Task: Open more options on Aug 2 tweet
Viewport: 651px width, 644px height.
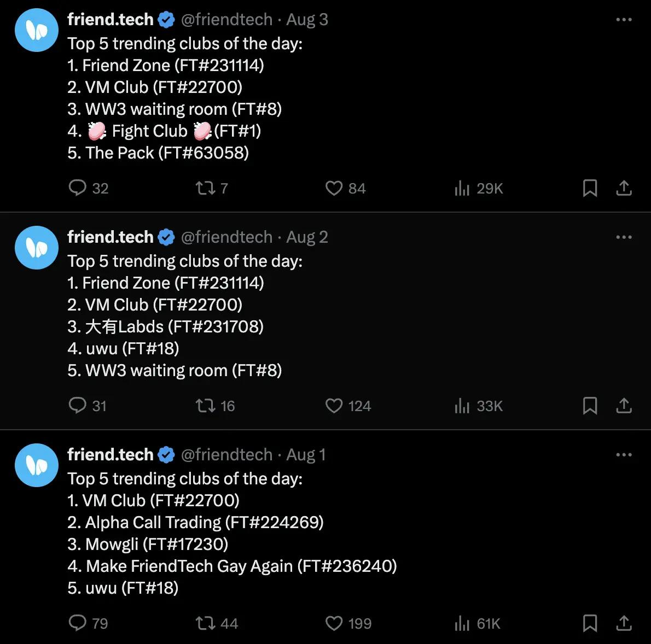Action: [x=624, y=237]
